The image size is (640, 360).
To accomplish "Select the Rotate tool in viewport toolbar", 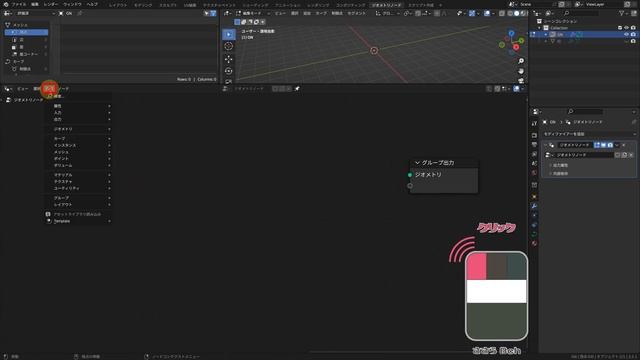I will 229,71.
